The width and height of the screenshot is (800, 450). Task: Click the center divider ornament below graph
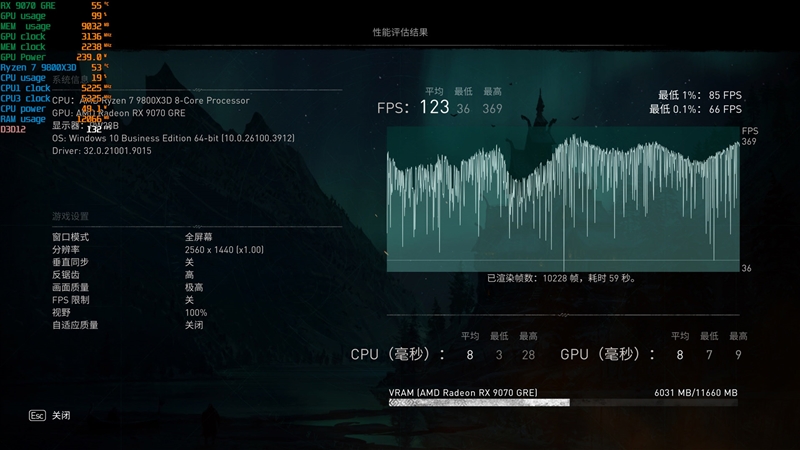[x=563, y=316]
